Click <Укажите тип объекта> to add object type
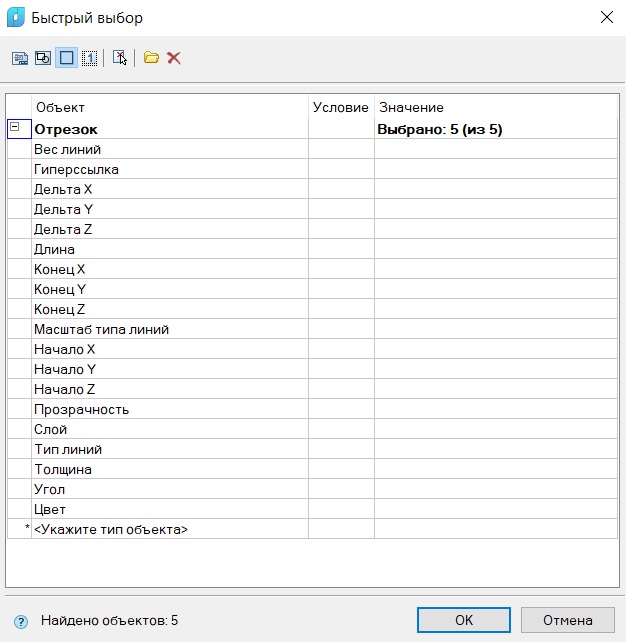Image resolution: width=626 pixels, height=642 pixels. [x=170, y=529]
